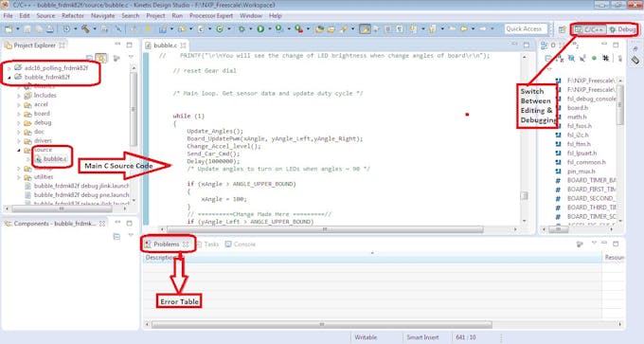This screenshot has width=644, height=344.
Task: Collapse all in Project Explorer toolbar
Action: (90, 58)
